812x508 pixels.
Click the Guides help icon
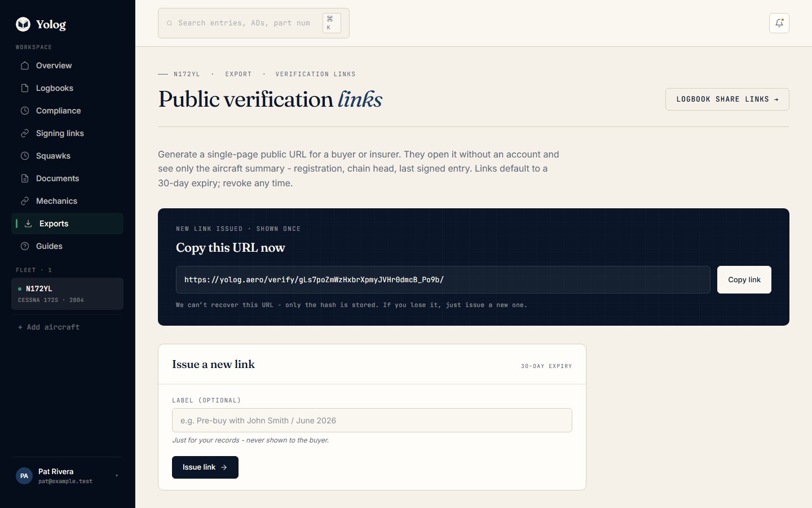[x=25, y=246]
